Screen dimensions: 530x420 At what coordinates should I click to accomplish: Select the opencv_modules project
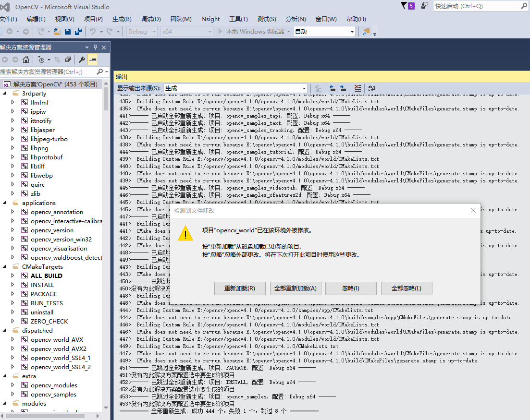pos(54,385)
